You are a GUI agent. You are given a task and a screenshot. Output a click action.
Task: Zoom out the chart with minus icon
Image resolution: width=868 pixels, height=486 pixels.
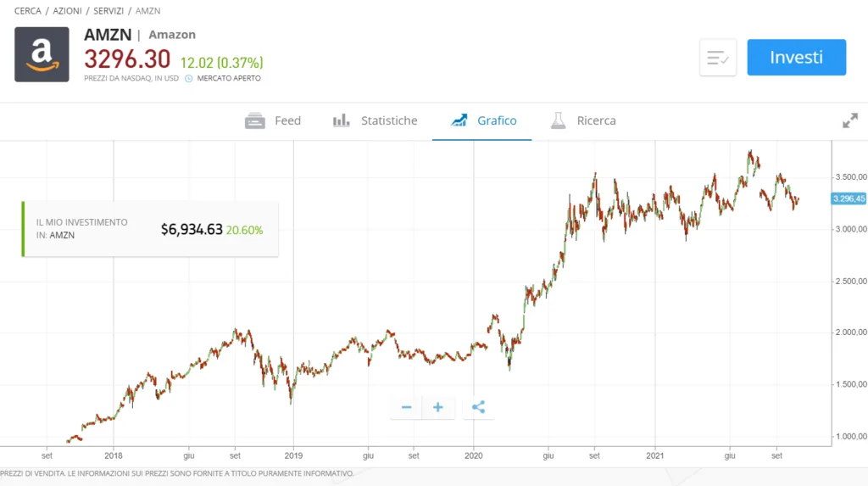coord(406,407)
